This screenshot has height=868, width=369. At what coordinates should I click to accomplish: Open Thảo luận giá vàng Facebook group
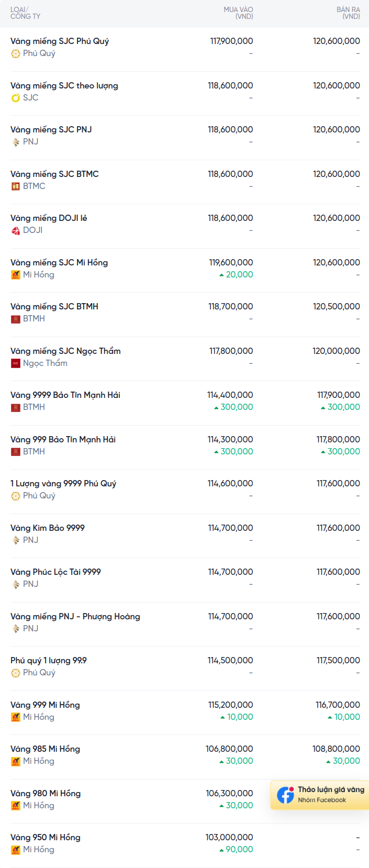320,795
